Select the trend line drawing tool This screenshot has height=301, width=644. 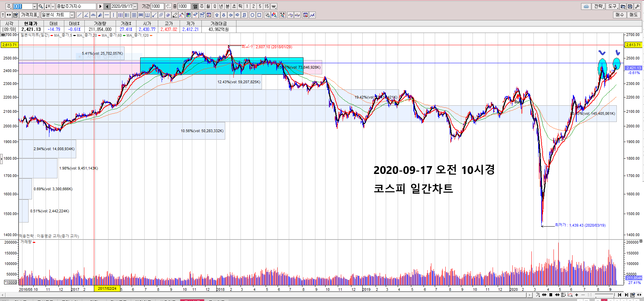point(80,15)
